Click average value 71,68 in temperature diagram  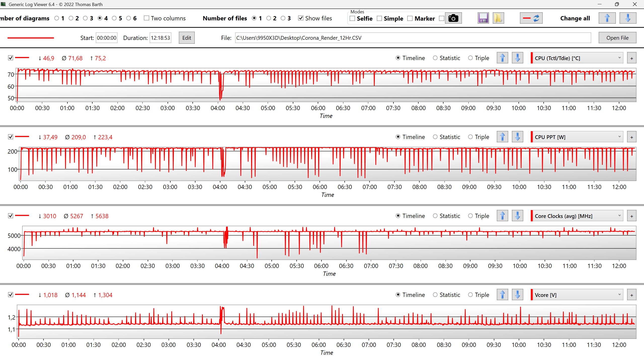click(75, 58)
